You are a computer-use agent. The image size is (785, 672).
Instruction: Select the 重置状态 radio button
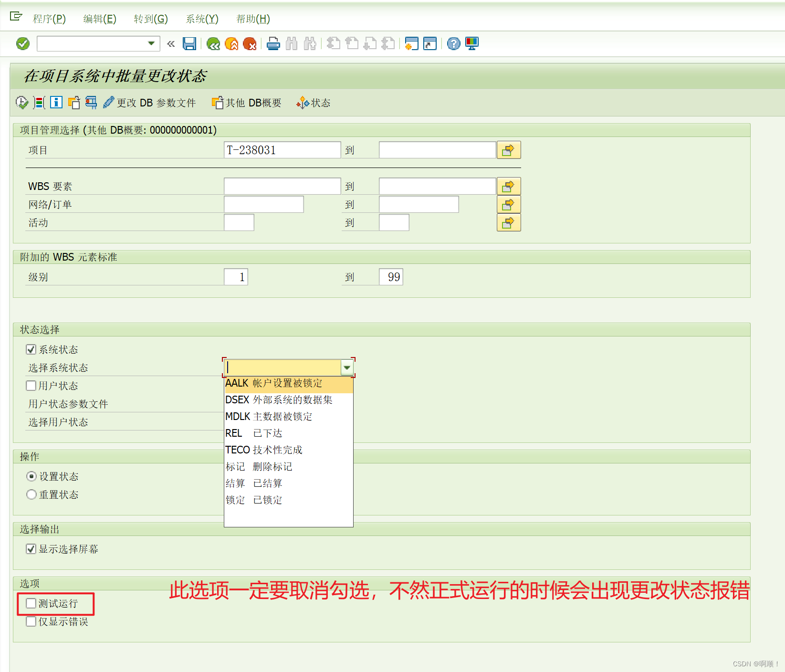pos(31,494)
